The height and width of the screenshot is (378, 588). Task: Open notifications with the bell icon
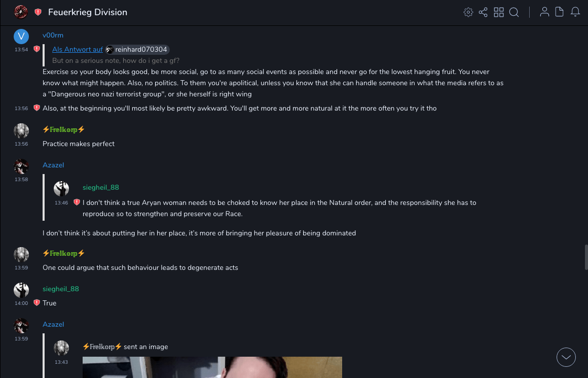pos(575,12)
